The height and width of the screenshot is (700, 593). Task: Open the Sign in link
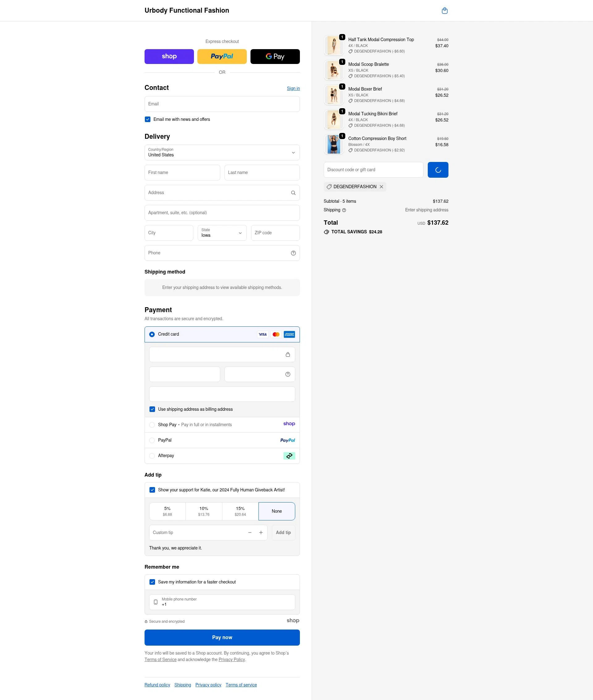293,88
